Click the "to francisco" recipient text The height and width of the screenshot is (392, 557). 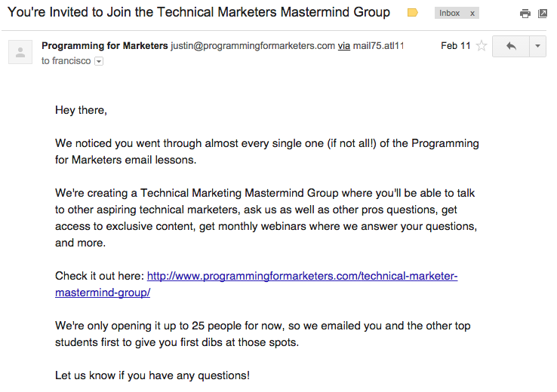click(66, 61)
